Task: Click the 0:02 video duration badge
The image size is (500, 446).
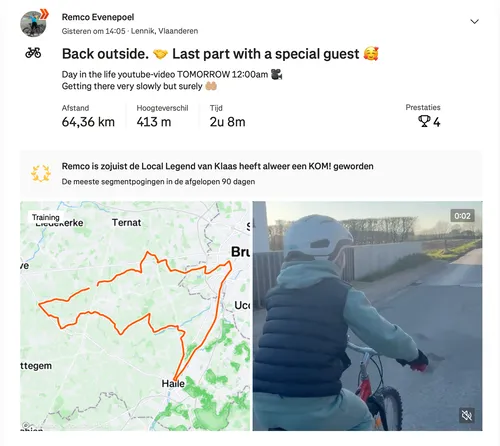Action: click(462, 216)
